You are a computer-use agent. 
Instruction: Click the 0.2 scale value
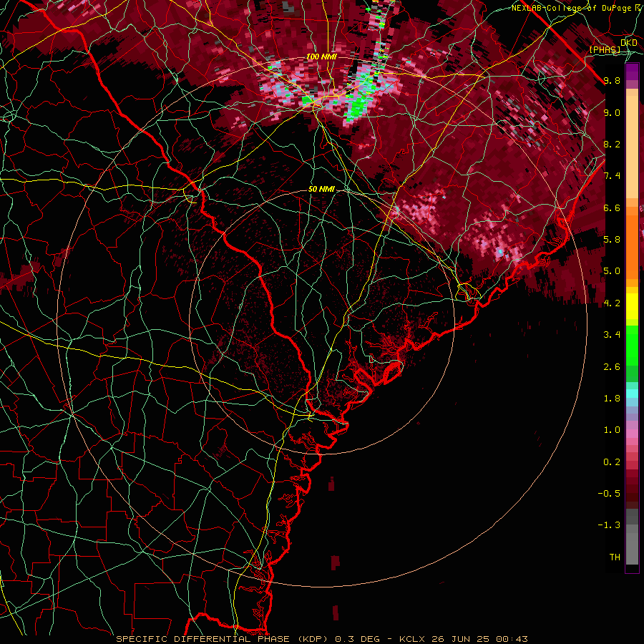click(612, 462)
